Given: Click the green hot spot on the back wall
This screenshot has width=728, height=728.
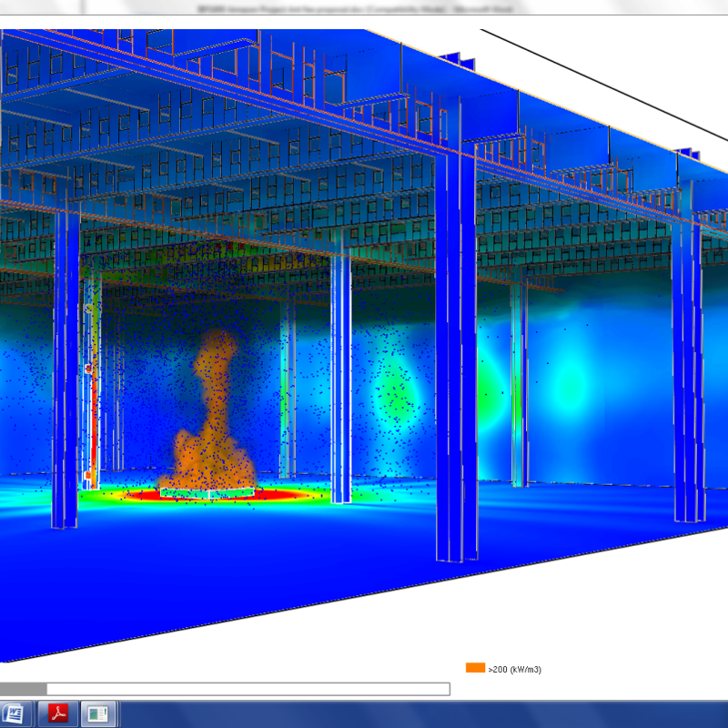Looking at the screenshot, I should click(395, 394).
